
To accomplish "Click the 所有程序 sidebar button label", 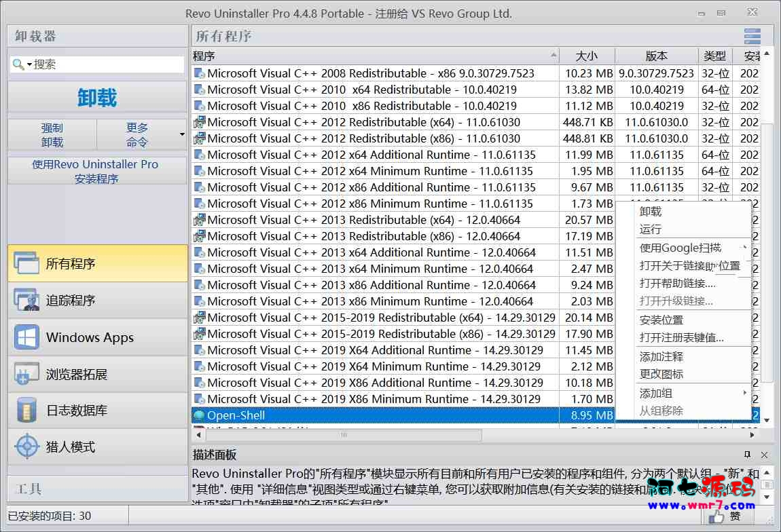I will [x=70, y=263].
